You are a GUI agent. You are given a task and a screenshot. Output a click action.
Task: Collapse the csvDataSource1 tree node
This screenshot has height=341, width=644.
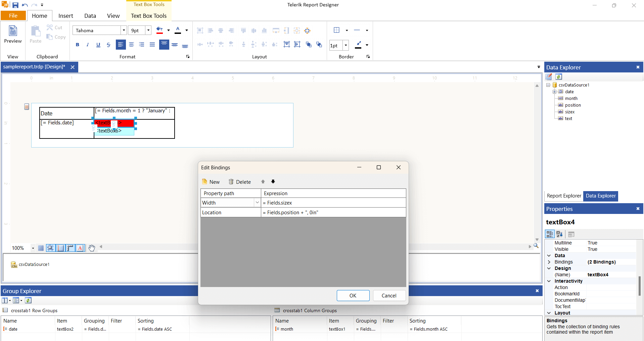click(548, 85)
